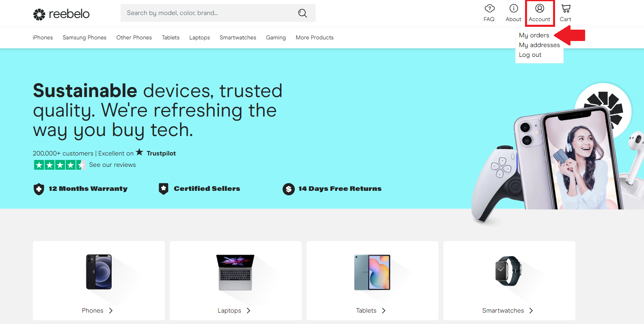Click the Account profile icon
The height and width of the screenshot is (324, 644).
point(540,9)
